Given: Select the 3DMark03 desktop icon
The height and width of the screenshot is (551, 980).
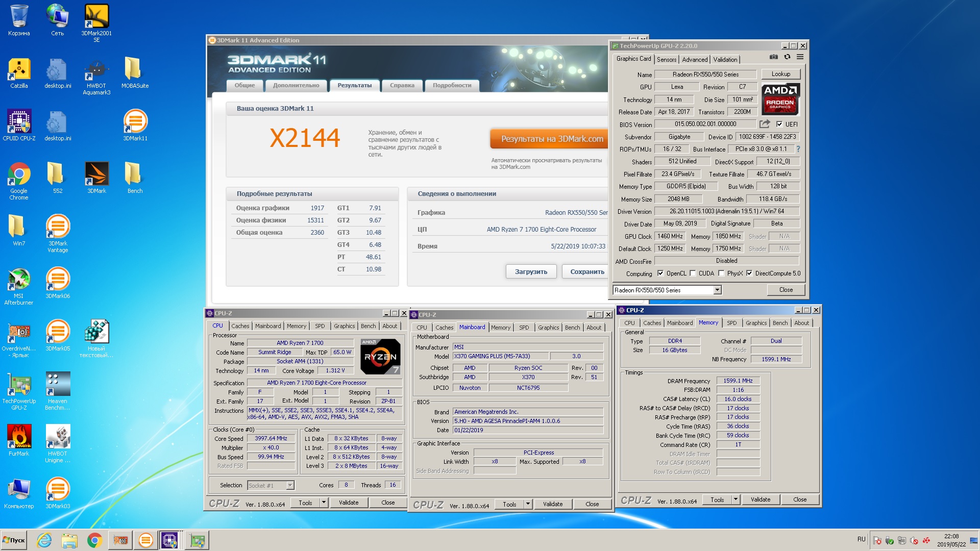Looking at the screenshot, I should click(x=58, y=494).
